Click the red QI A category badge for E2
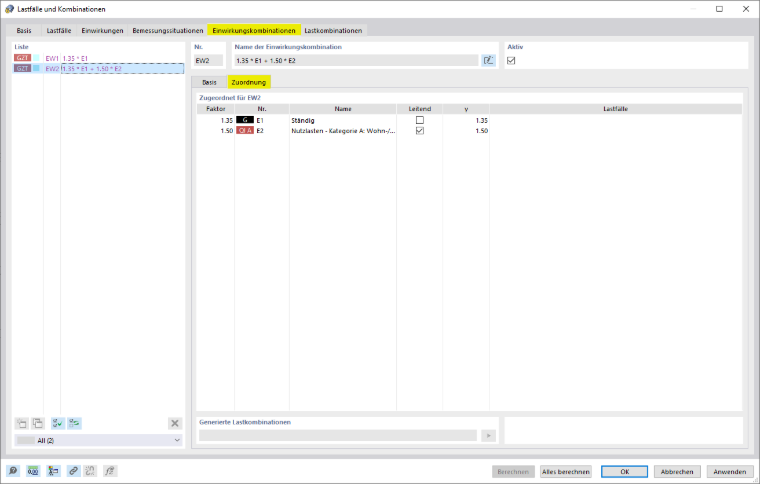The height and width of the screenshot is (484, 760). 245,130
